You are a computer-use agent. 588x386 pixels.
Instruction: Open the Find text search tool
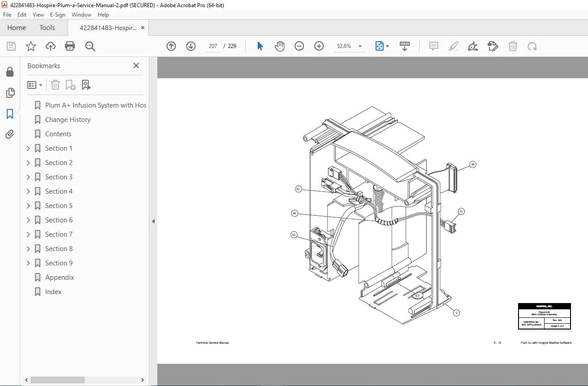(91, 46)
